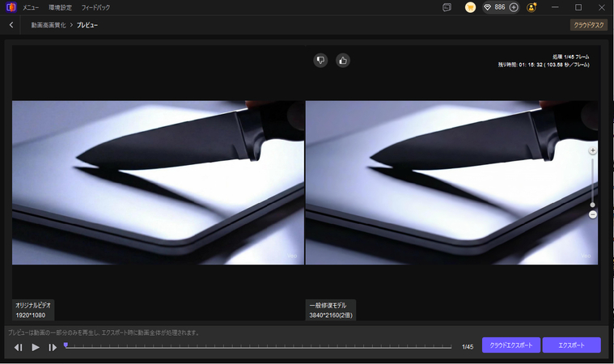
Task: Open the フィードバック menu
Action: pyautogui.click(x=95, y=7)
